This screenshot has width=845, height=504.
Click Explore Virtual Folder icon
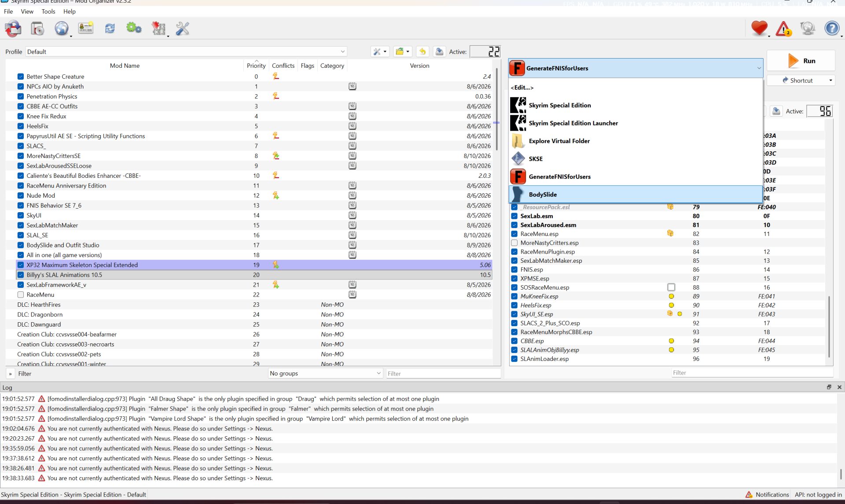pos(518,141)
